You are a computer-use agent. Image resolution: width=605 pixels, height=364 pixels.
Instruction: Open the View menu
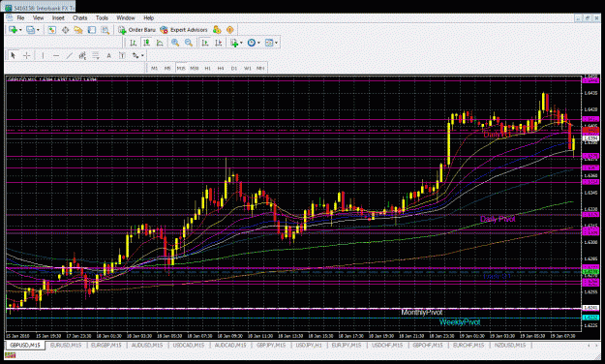pyautogui.click(x=38, y=17)
